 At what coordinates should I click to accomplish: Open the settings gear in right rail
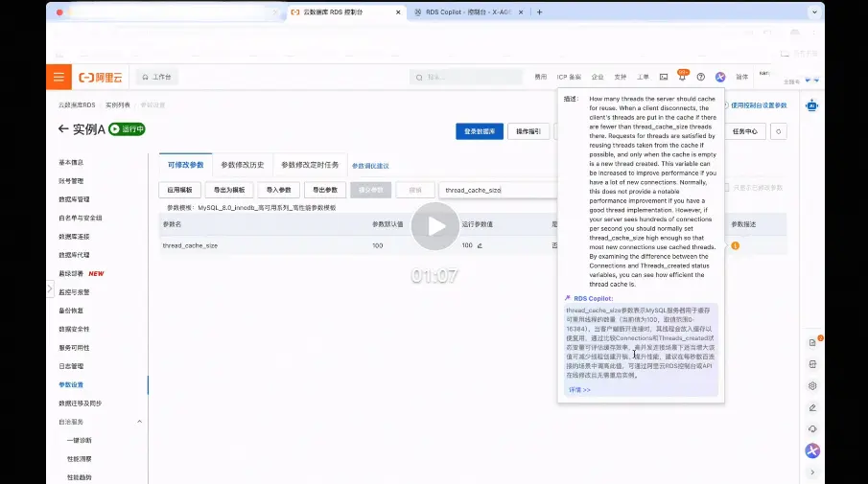point(812,385)
